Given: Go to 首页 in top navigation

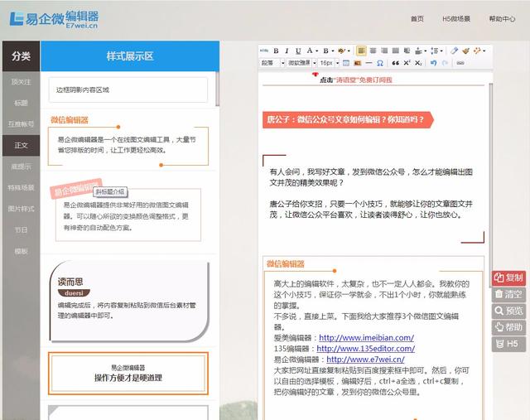Looking at the screenshot, I should (417, 19).
